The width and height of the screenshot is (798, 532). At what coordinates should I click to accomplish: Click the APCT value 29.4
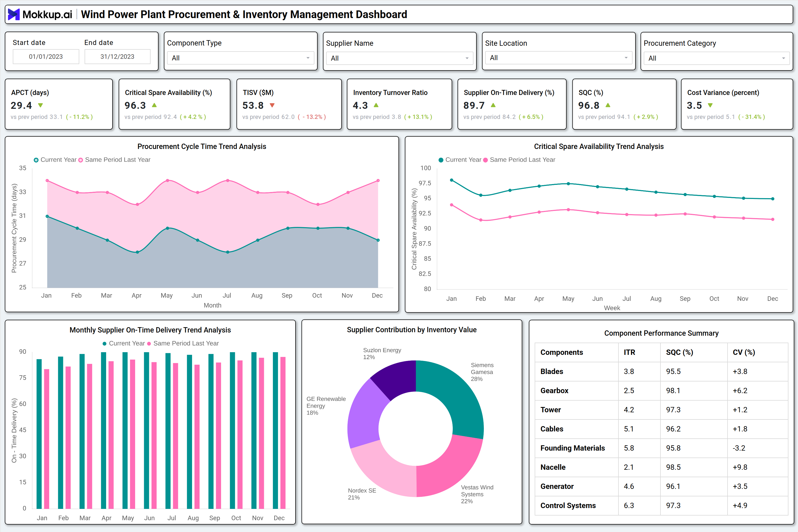point(21,106)
